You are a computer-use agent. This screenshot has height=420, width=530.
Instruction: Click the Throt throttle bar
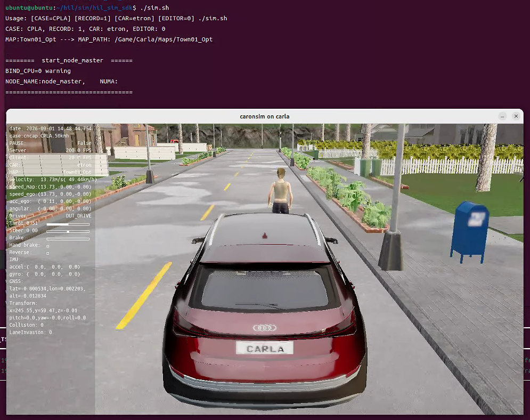point(68,224)
